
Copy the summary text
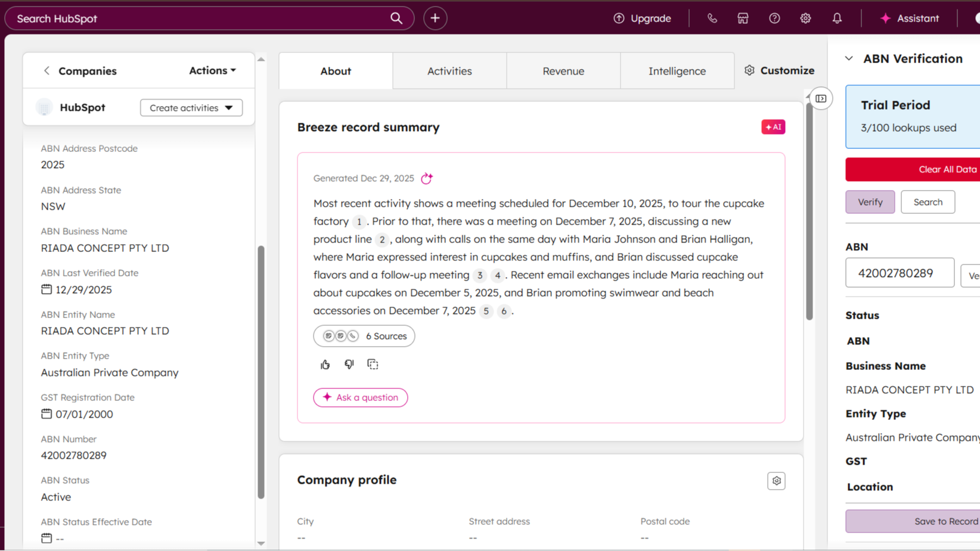373,365
